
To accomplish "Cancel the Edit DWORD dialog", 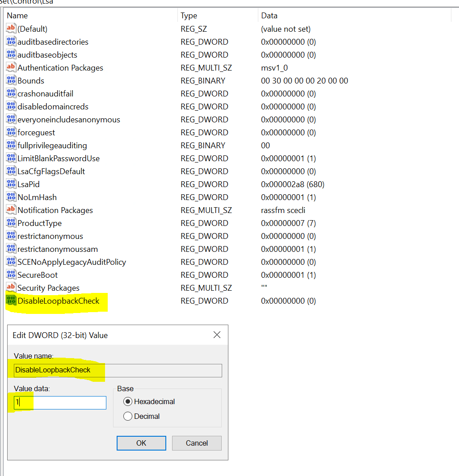I will 197,443.
